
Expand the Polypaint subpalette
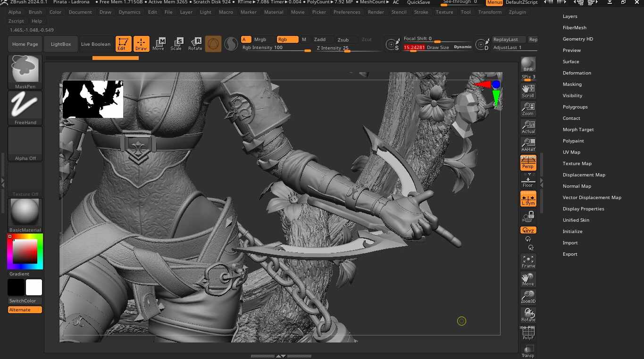coord(573,141)
